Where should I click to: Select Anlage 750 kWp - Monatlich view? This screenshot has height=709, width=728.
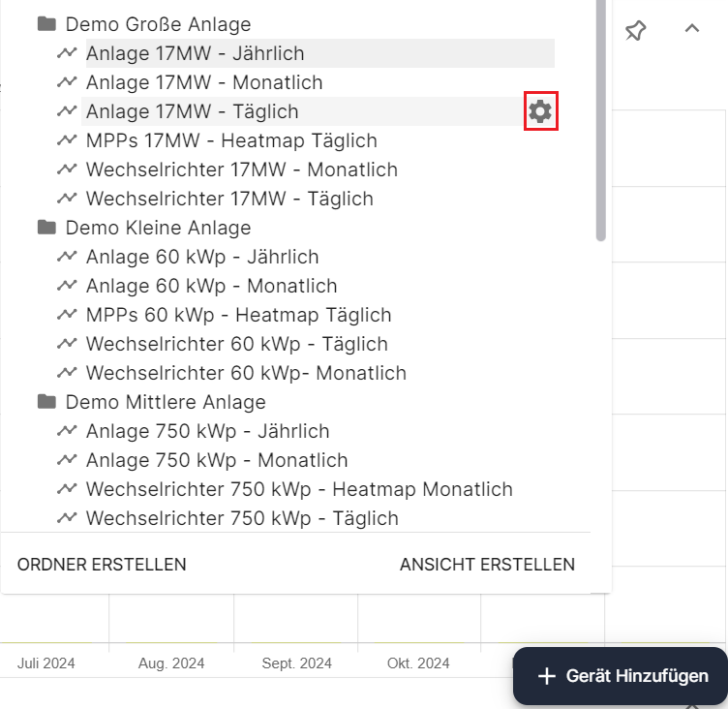217,460
